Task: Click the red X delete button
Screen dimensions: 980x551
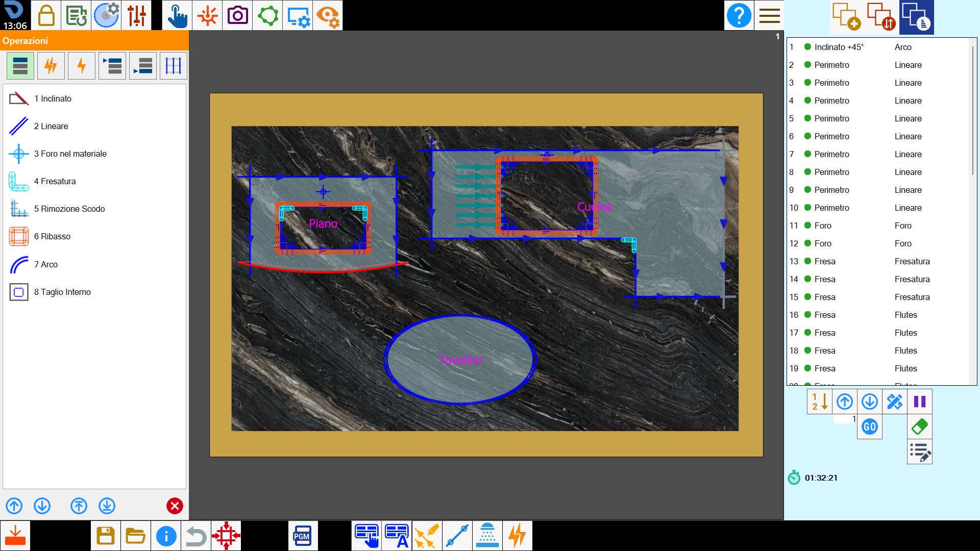Action: click(175, 506)
